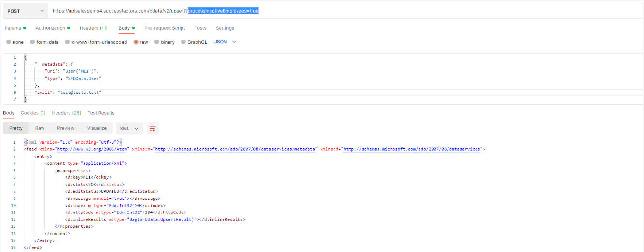644x252 pixels.
Task: Click the ado/2007/08/dataservices link ending the feed line
Action: (x=411, y=149)
